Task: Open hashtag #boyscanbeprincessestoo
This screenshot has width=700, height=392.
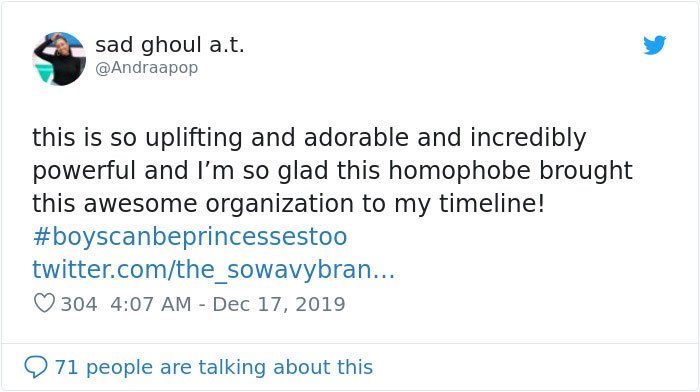Action: pos(190,237)
